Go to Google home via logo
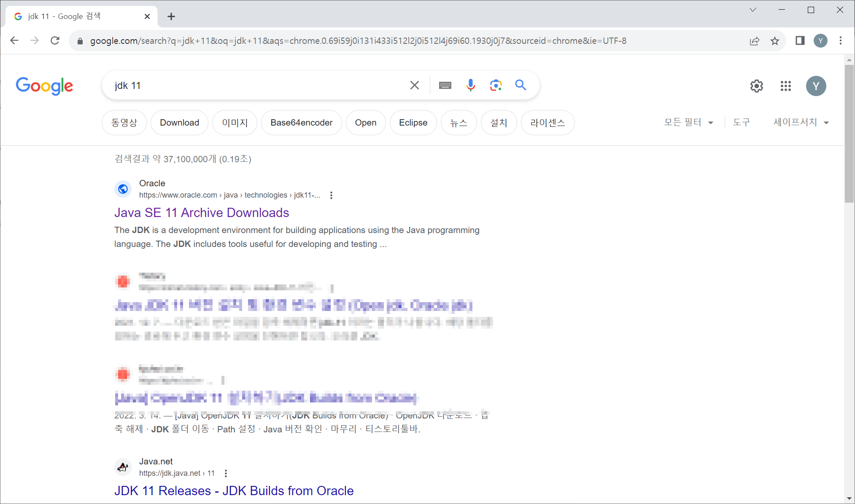Image resolution: width=855 pixels, height=504 pixels. 45,86
